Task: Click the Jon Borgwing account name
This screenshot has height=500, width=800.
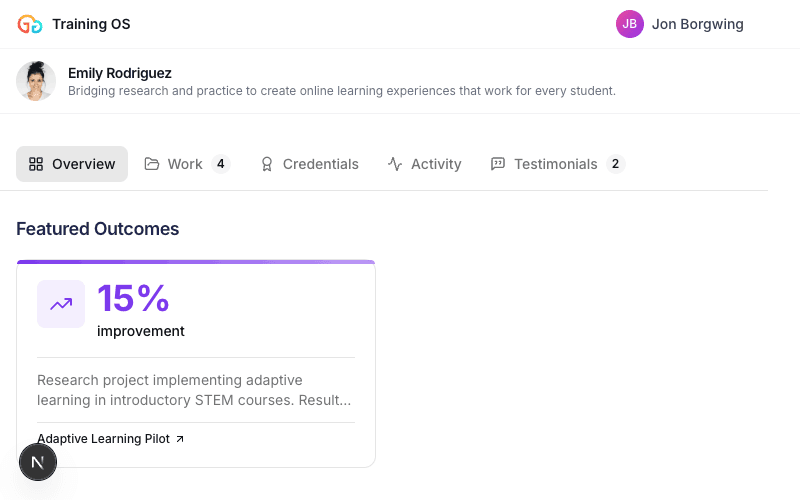Action: [x=697, y=24]
